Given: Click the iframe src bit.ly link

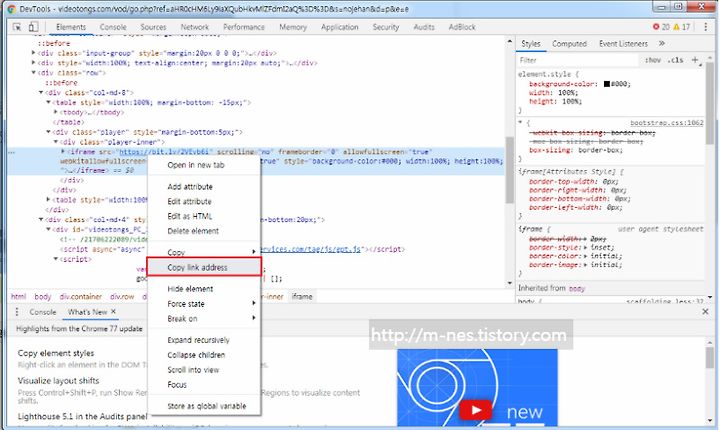Looking at the screenshot, I should [x=164, y=152].
